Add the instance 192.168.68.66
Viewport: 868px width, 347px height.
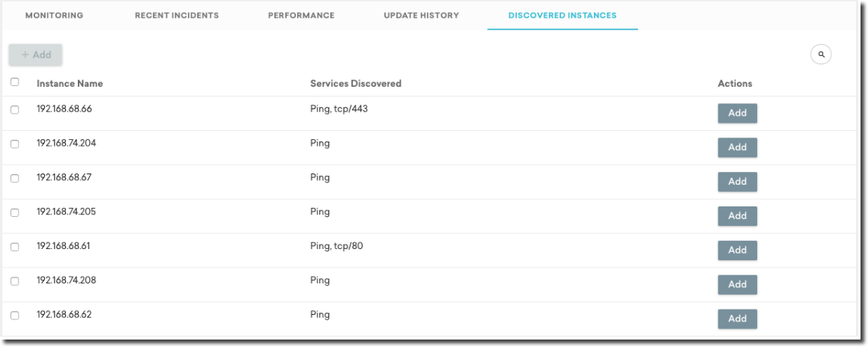737,113
